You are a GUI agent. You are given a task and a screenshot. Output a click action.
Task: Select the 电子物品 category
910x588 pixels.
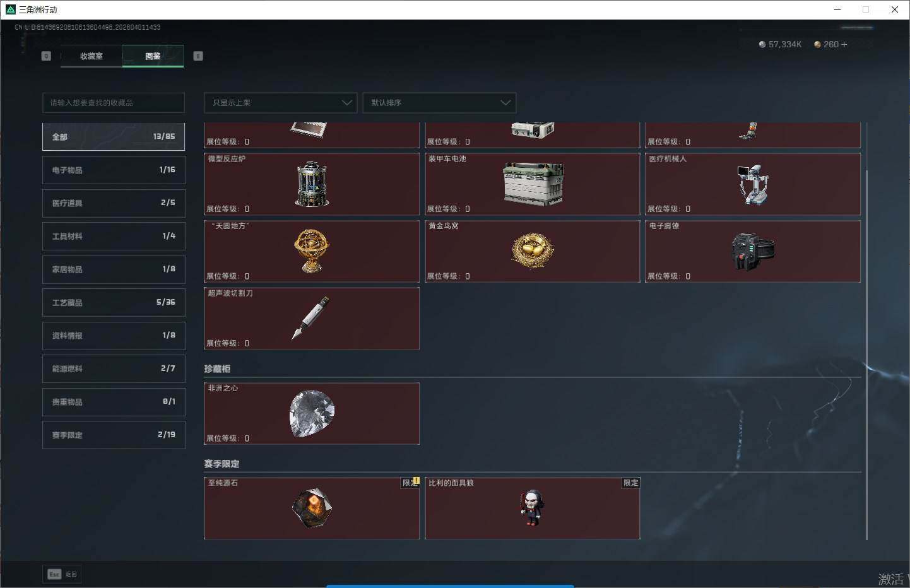click(x=114, y=170)
